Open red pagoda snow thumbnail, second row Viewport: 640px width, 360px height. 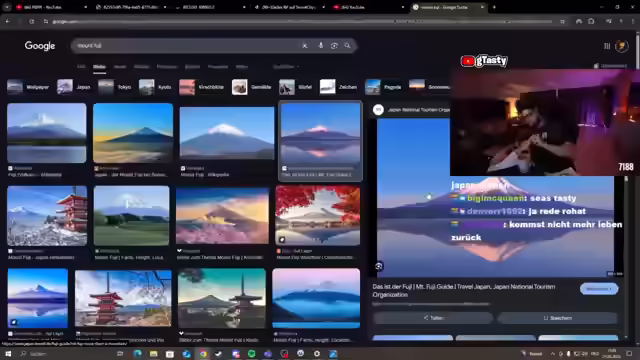(x=47, y=216)
